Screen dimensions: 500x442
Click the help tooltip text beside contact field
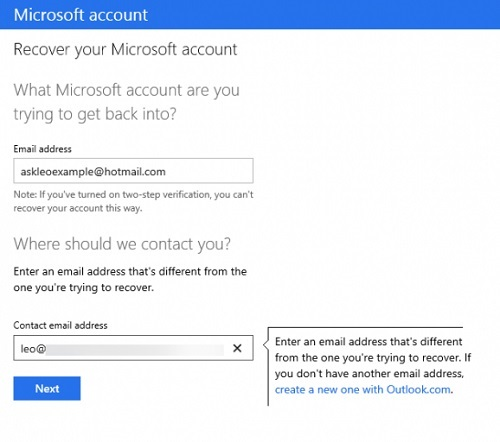click(373, 366)
